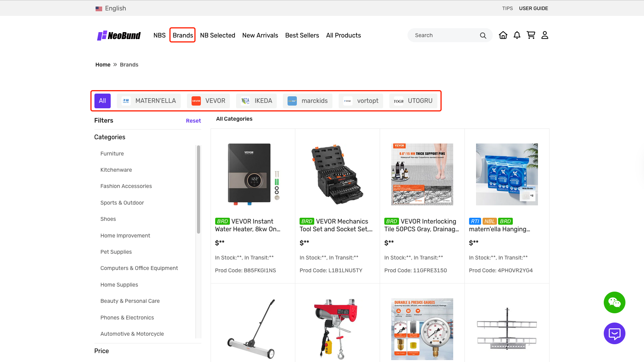This screenshot has width=644, height=362.
Task: Filter by MATERN'ELLA brand label
Action: tap(156, 101)
